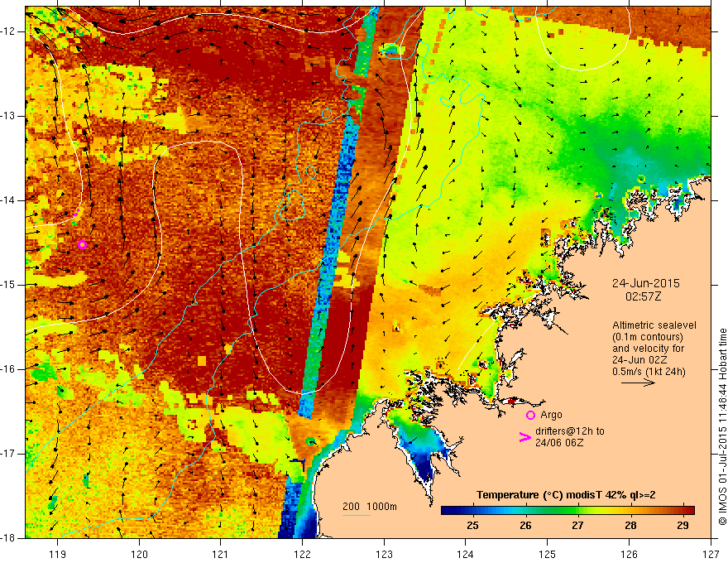Click the 27 tick label on the color bar

(577, 526)
